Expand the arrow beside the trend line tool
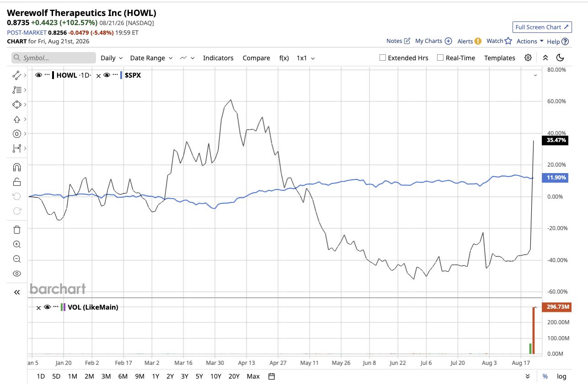Viewport: 588px width, 390px height. click(25, 75)
